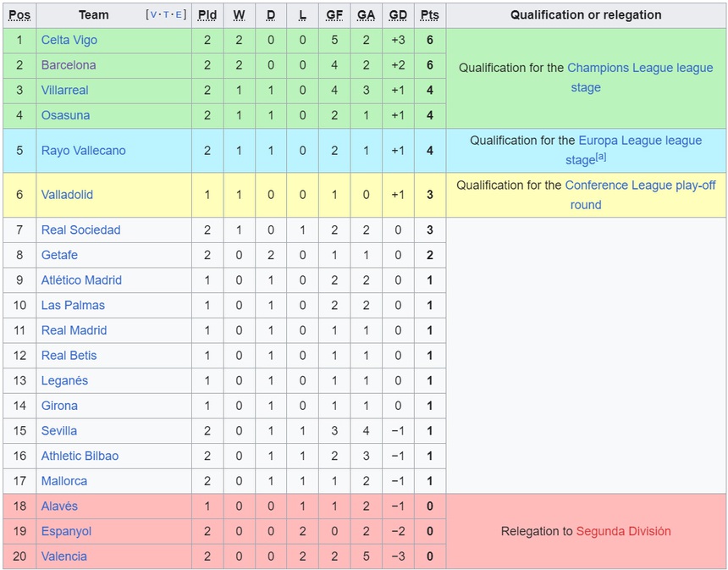Select the Valencia team link
The height and width of the screenshot is (570, 728).
click(63, 556)
